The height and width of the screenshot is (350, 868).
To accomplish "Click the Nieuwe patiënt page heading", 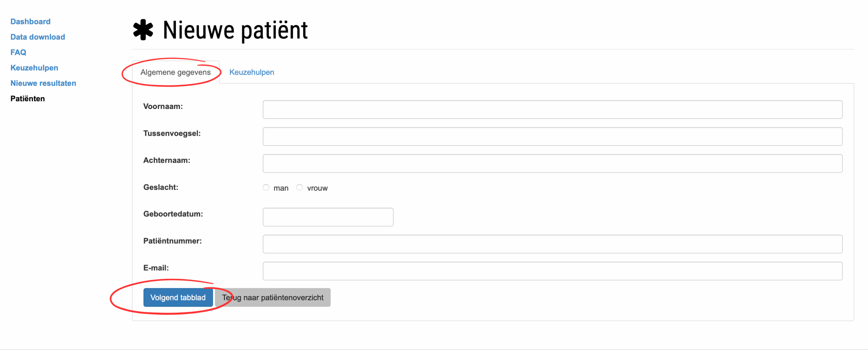I will click(x=235, y=30).
